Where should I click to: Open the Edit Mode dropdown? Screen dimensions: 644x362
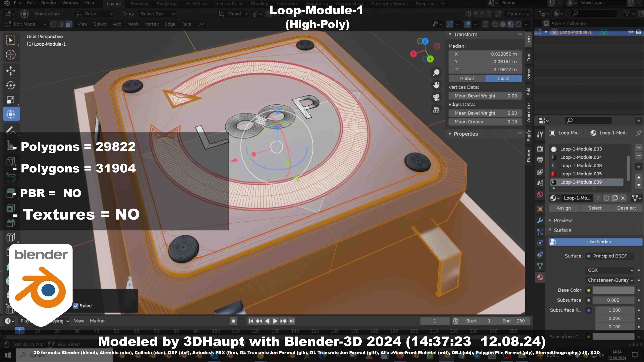(x=26, y=24)
